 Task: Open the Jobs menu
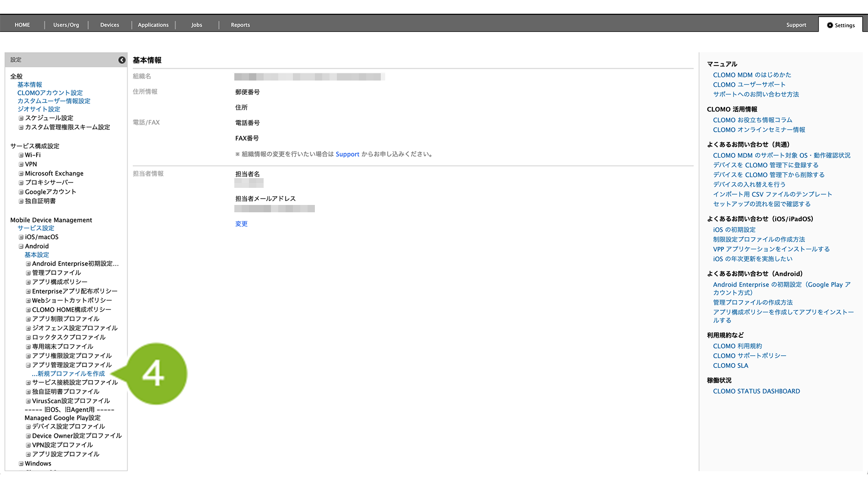pos(197,25)
